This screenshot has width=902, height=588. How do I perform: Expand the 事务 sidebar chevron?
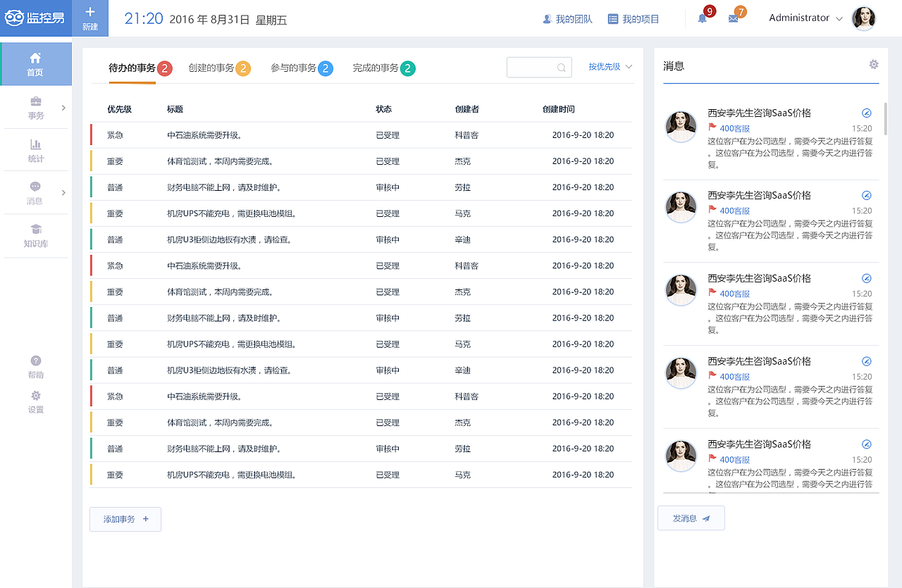(x=63, y=108)
